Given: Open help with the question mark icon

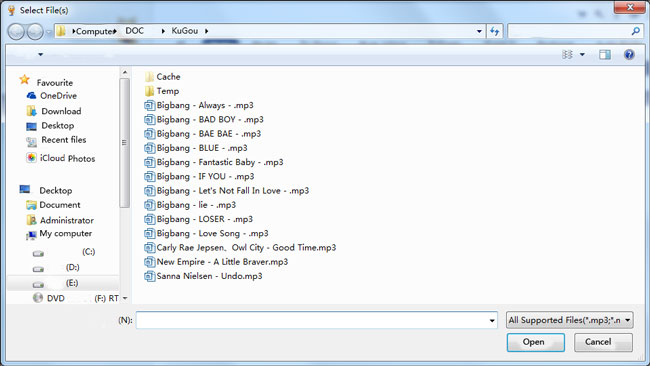Looking at the screenshot, I should click(x=629, y=54).
